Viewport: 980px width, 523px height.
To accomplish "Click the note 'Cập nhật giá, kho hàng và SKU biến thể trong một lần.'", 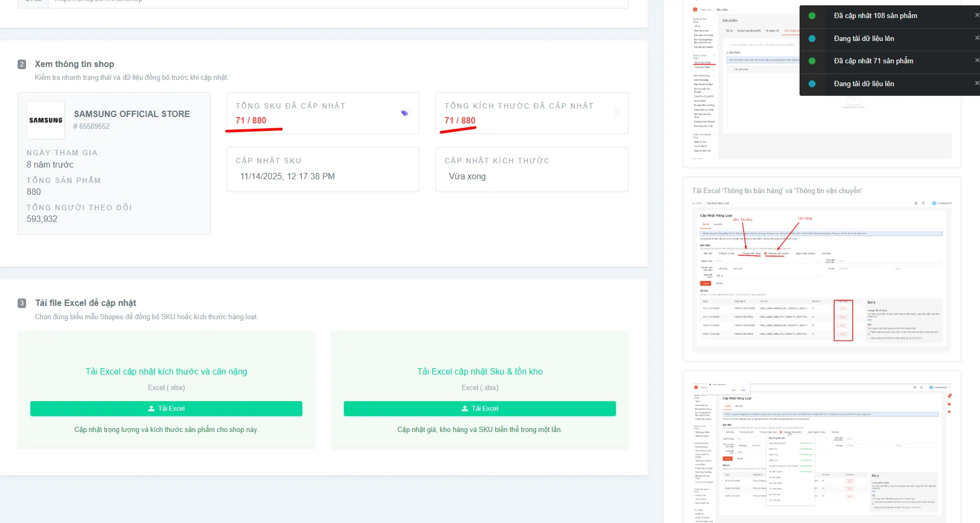I will [x=480, y=430].
